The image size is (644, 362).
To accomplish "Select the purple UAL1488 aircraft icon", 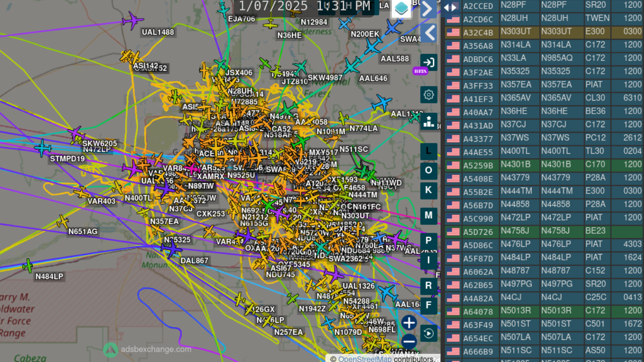I will click(x=133, y=21).
